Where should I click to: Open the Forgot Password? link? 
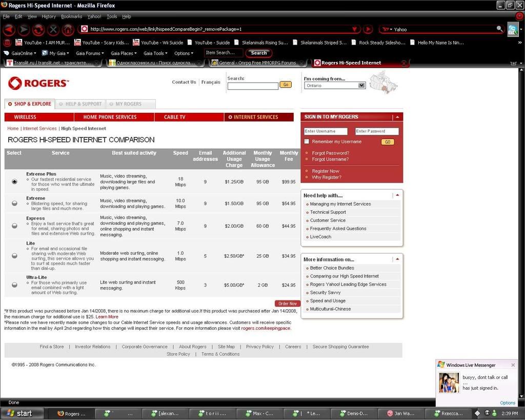[331, 153]
